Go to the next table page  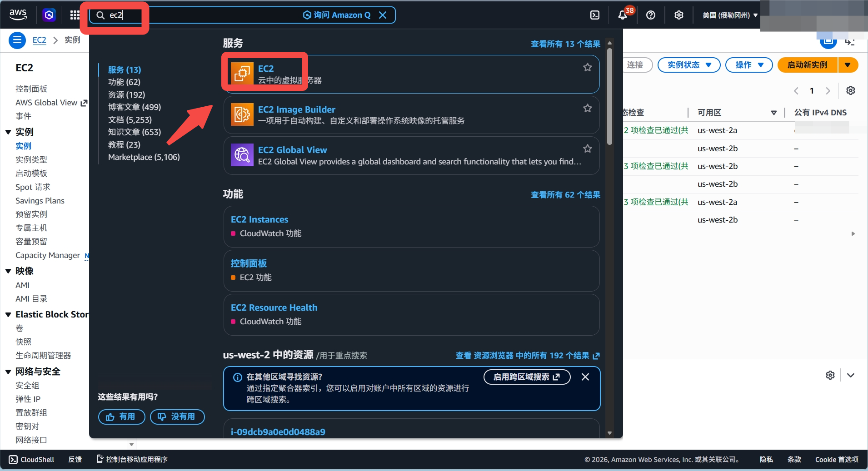(x=828, y=91)
